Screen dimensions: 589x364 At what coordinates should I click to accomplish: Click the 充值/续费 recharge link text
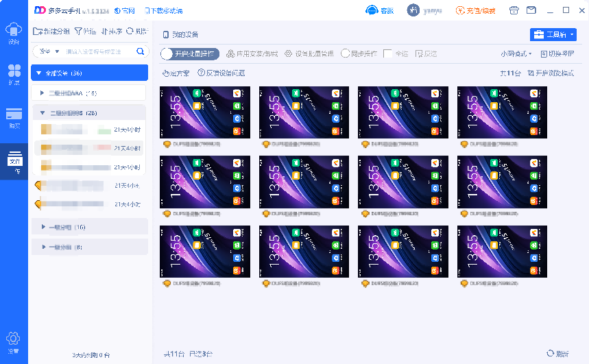[481, 11]
